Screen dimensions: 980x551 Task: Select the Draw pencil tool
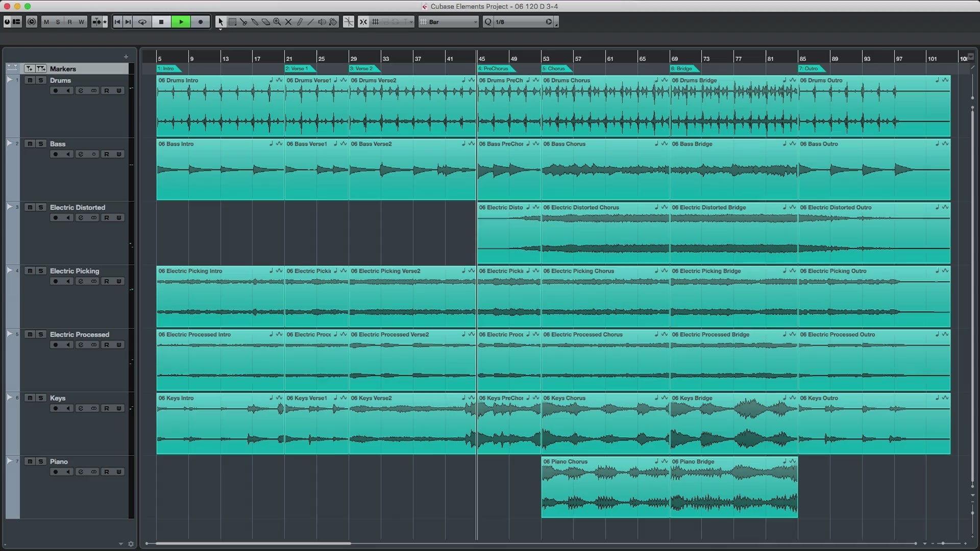coord(300,22)
